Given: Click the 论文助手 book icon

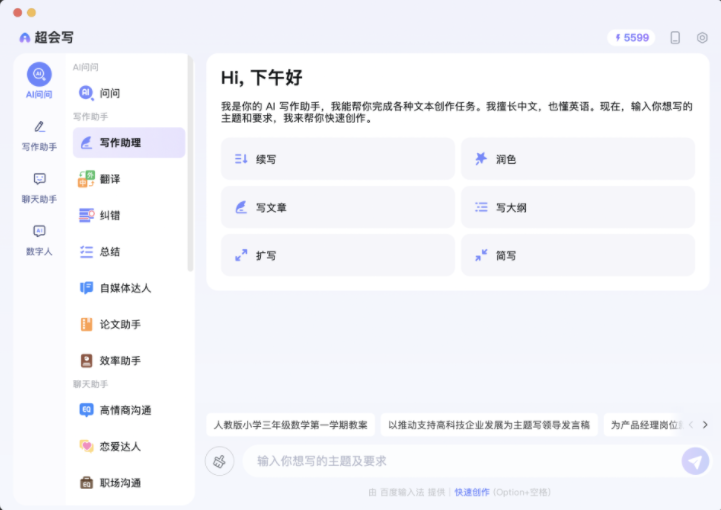Looking at the screenshot, I should (x=86, y=324).
